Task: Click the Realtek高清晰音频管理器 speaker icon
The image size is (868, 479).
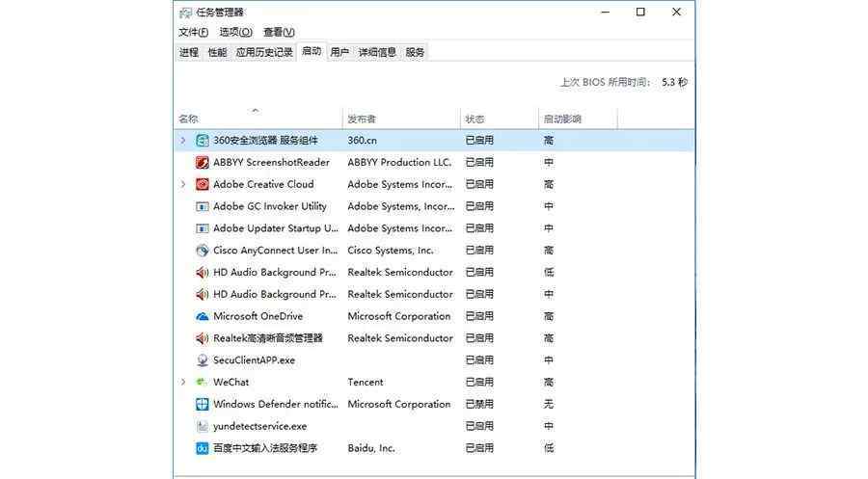Action: [x=203, y=338]
